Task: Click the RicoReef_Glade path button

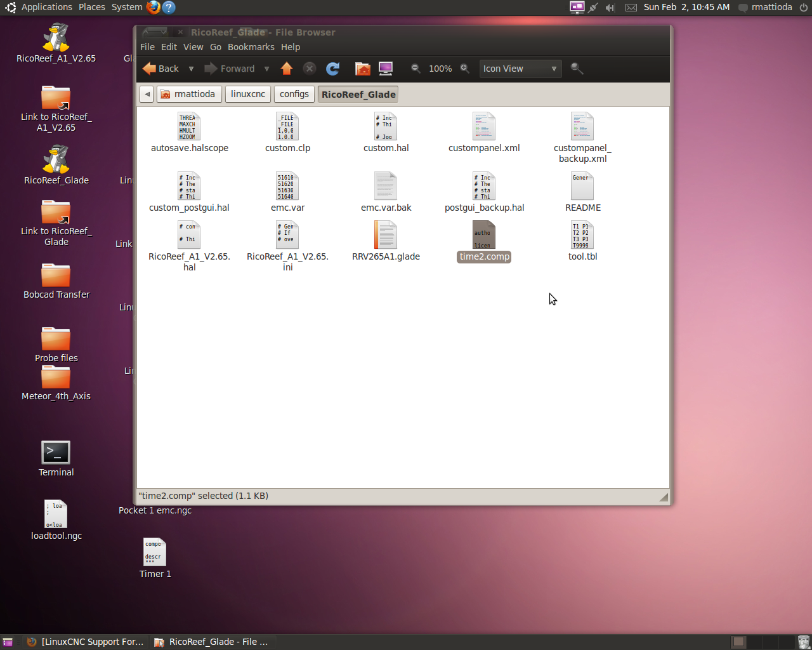Action: [x=358, y=94]
